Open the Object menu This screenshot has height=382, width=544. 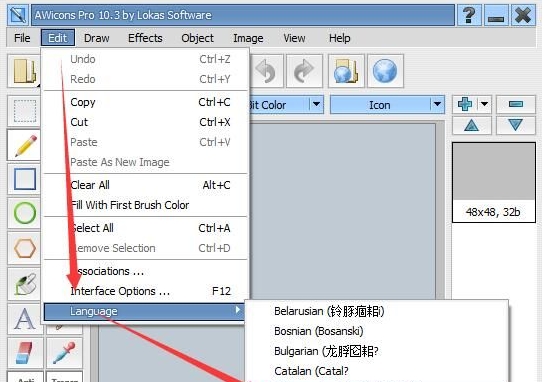(x=197, y=38)
